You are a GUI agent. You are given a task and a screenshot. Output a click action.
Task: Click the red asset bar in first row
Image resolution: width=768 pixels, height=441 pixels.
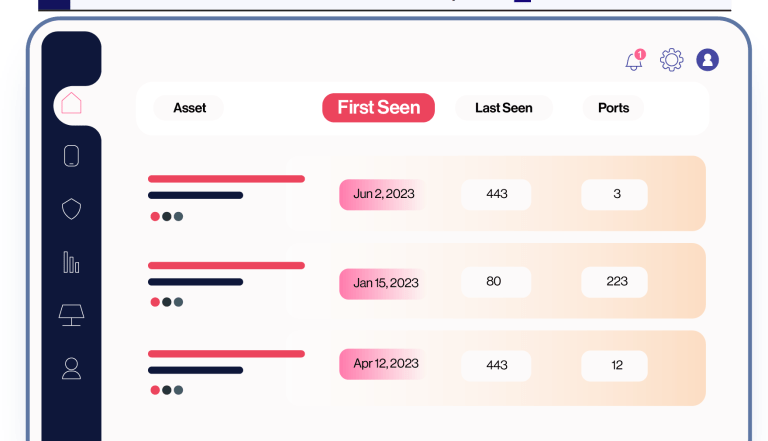tap(226, 179)
